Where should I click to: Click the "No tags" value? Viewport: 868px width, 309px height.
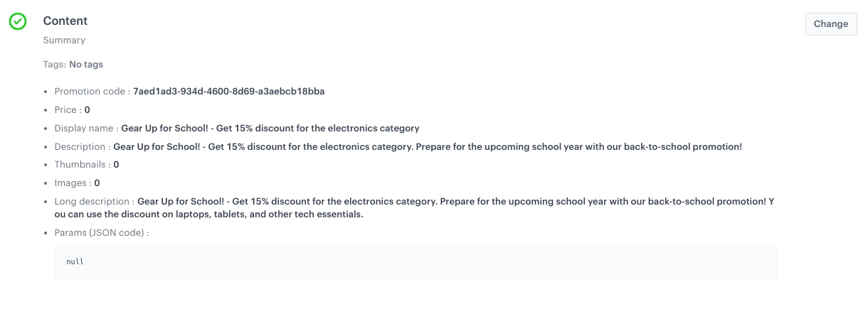tap(86, 65)
